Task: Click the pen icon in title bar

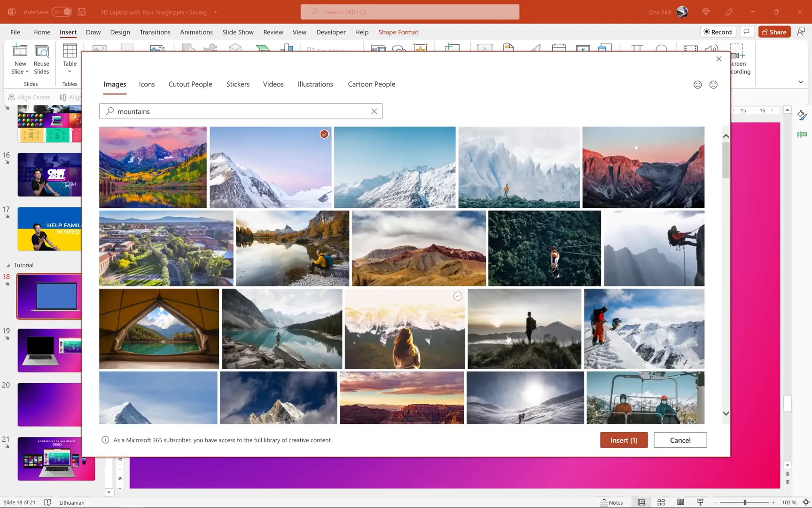Action: (729, 12)
